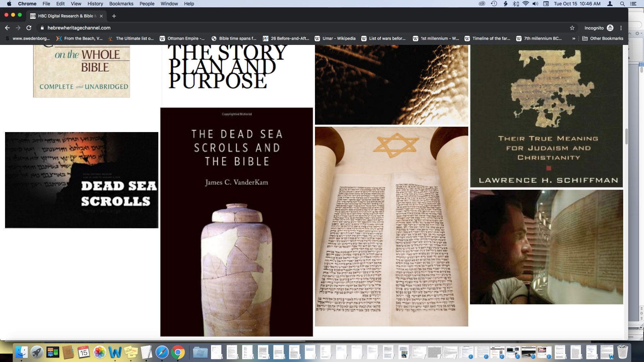Click the page vertical scrollbar thumb

[x=626, y=136]
